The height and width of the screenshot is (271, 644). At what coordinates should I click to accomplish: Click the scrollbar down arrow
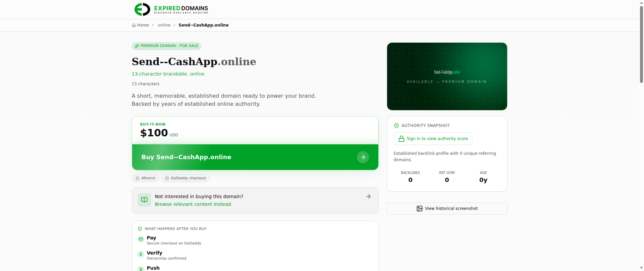(641, 268)
